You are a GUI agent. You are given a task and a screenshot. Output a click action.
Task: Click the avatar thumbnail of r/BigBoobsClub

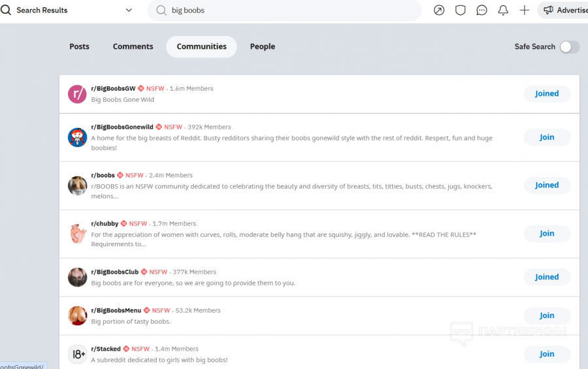coord(77,277)
